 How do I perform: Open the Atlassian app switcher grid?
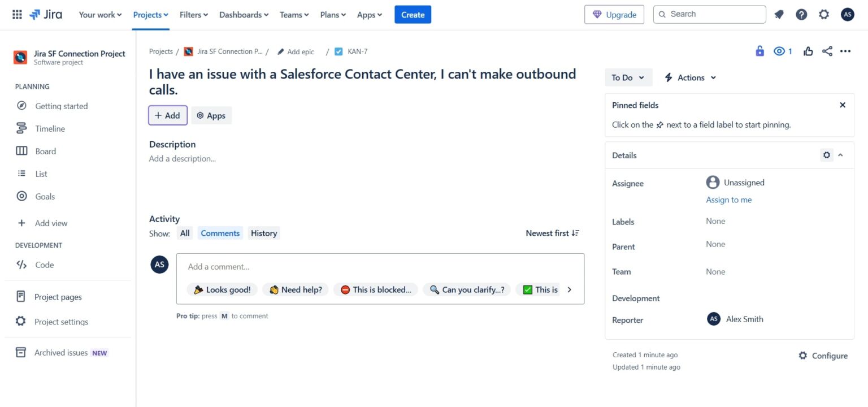(x=17, y=14)
